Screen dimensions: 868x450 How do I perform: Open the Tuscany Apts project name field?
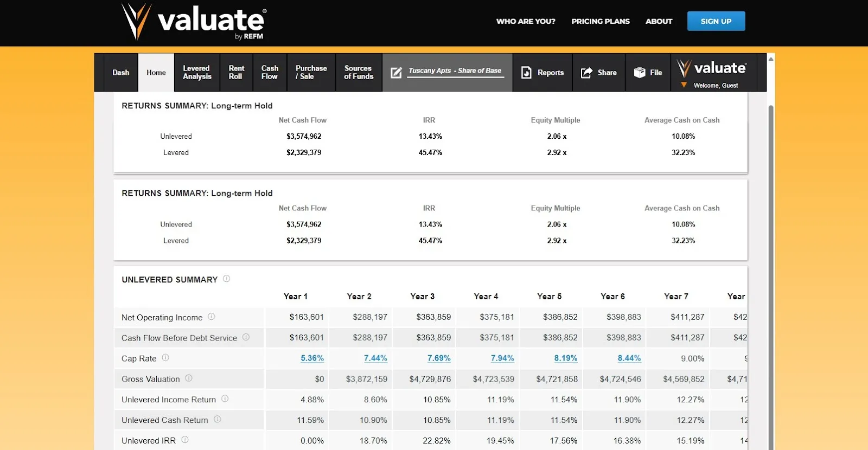(455, 71)
